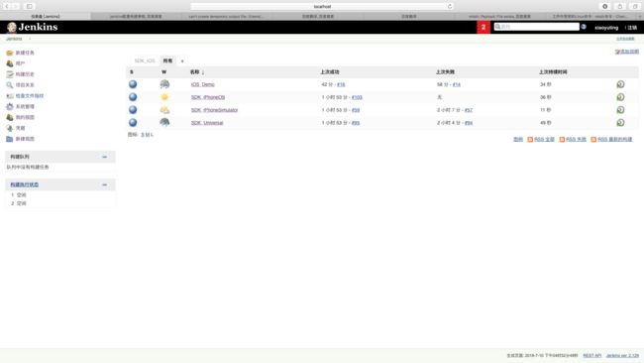
Task: Schedule a build for SDK_iPhoneSimulator
Action: click(x=620, y=110)
